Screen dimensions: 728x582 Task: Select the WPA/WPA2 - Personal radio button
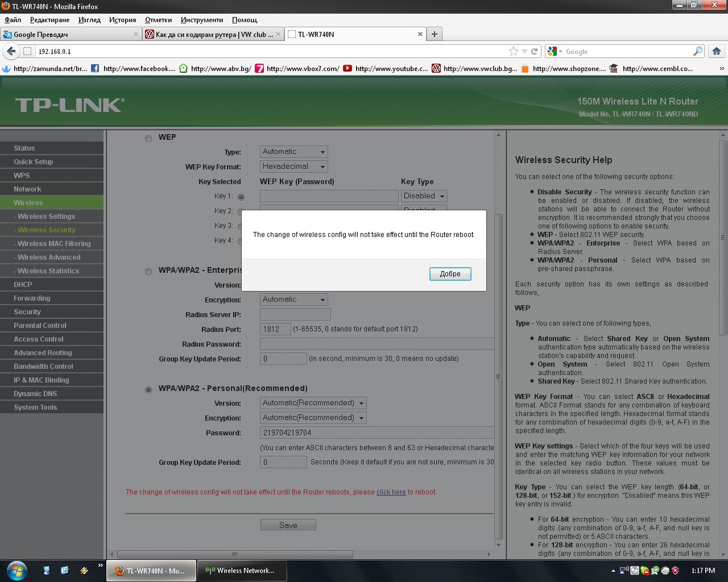(x=148, y=389)
